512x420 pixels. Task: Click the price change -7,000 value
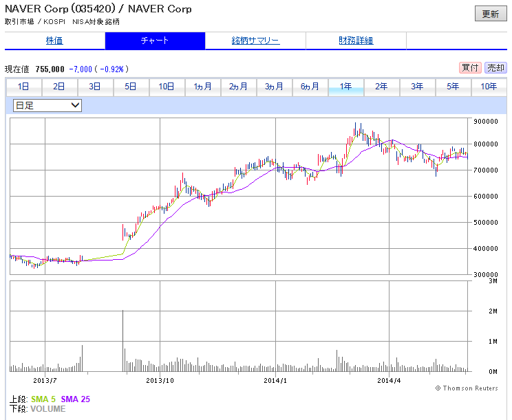point(81,69)
